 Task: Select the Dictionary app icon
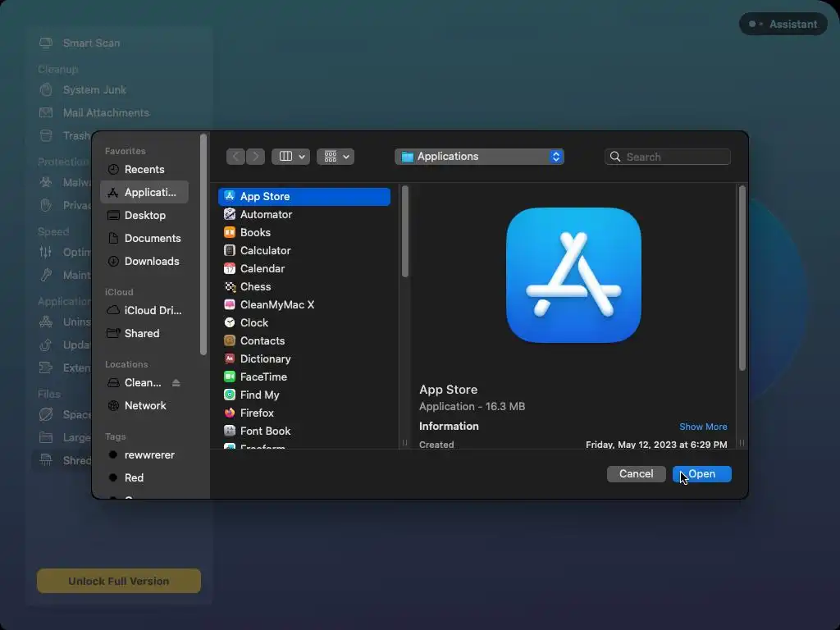(230, 358)
